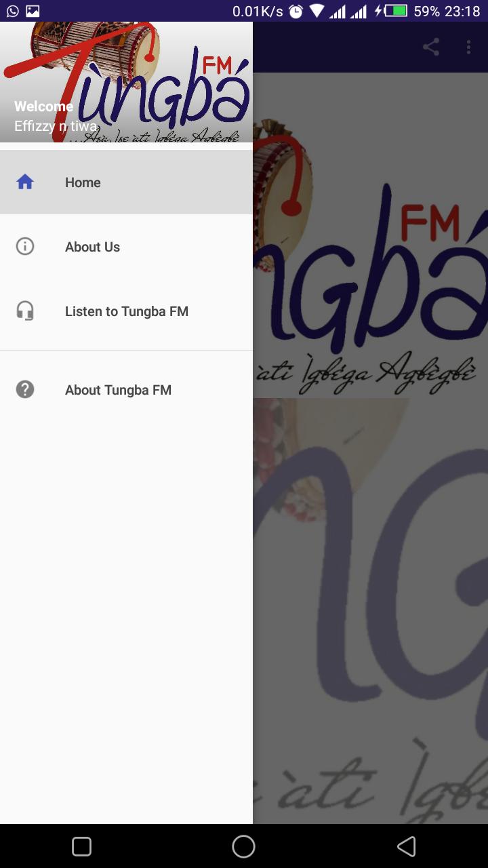Viewport: 488px width, 868px height.
Task: Open the Home menu entry
Action: click(126, 182)
